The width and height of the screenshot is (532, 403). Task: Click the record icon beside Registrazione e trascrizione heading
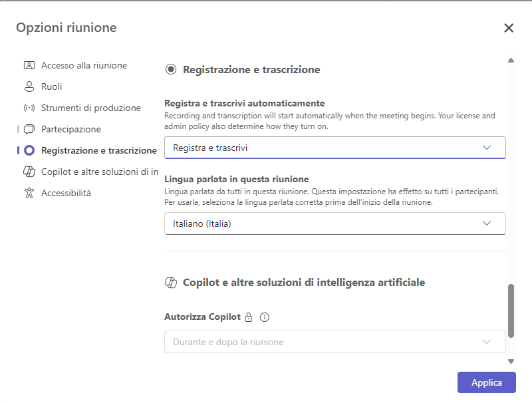tap(171, 70)
